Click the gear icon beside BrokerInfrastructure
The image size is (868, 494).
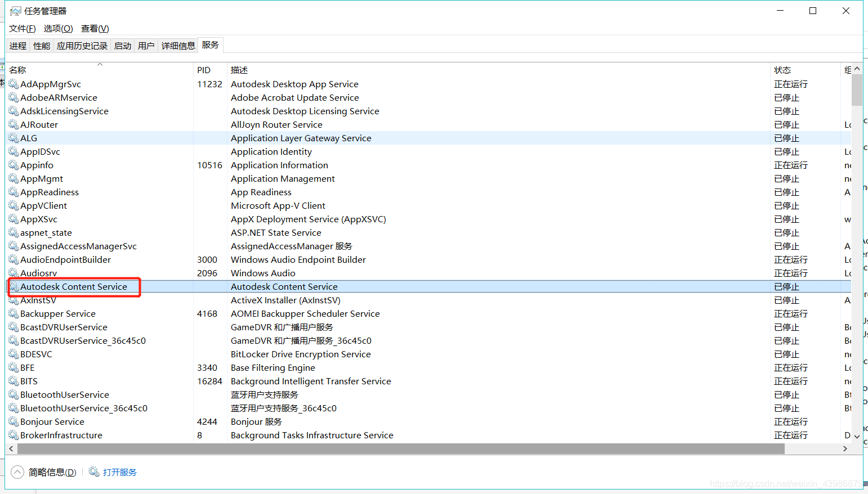point(14,435)
